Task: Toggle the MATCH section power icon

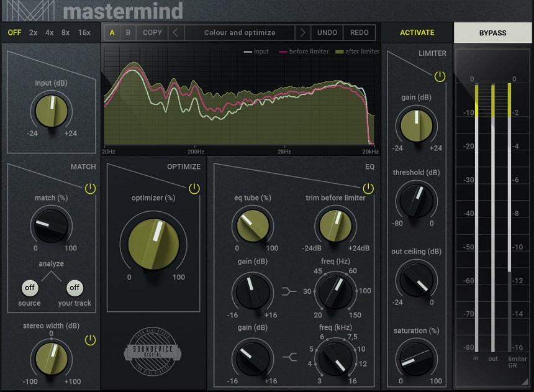Action: tap(90, 187)
